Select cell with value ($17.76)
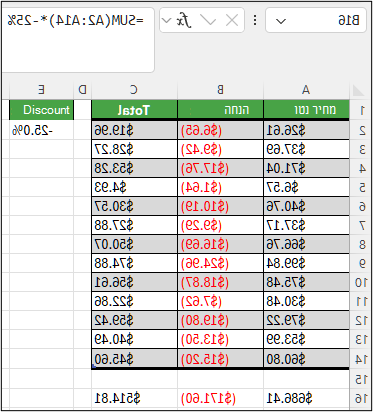 (220, 168)
